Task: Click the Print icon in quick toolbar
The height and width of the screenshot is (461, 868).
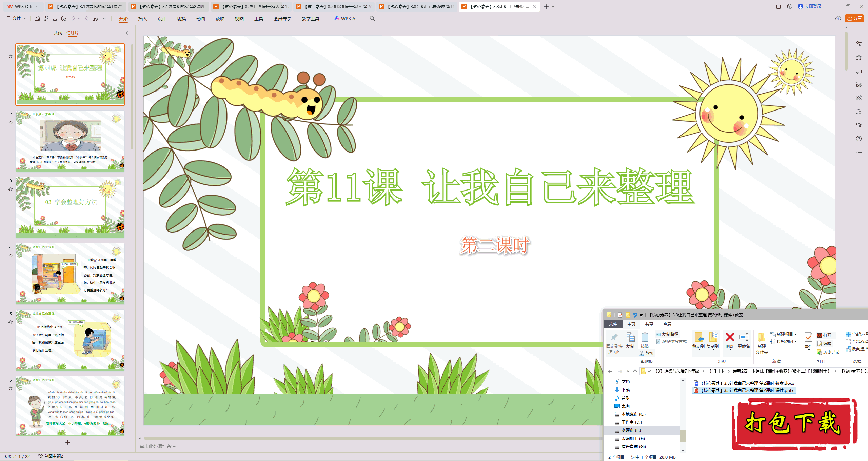Action: pos(55,18)
